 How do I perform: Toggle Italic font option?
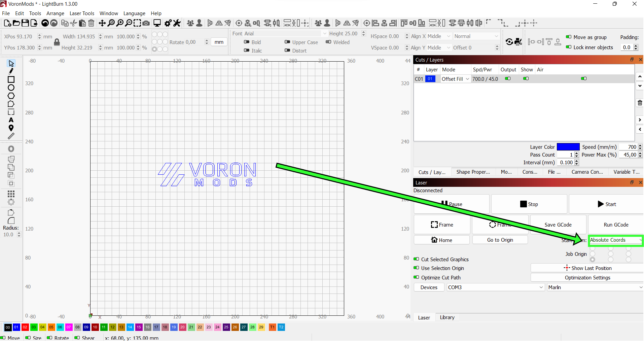click(x=247, y=50)
